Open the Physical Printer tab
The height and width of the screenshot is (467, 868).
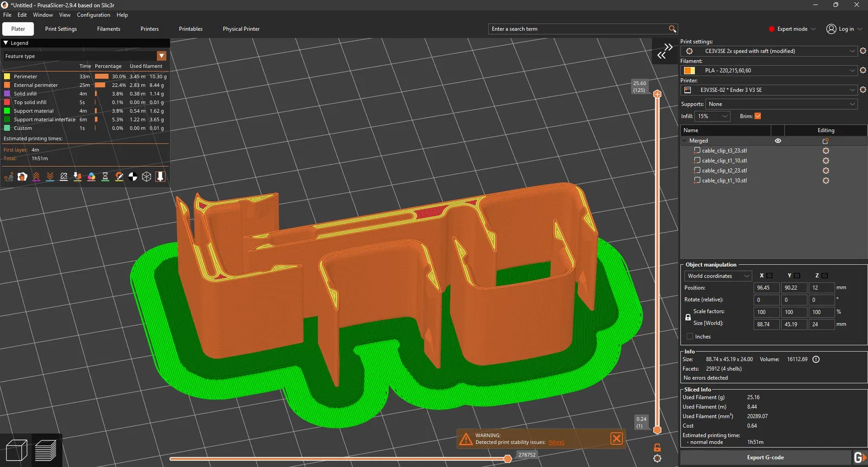(241, 29)
